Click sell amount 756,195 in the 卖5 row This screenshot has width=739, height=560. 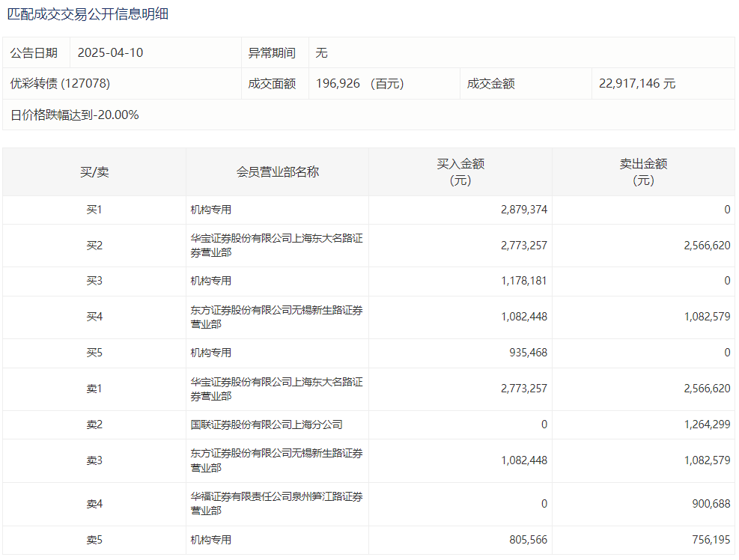click(711, 540)
